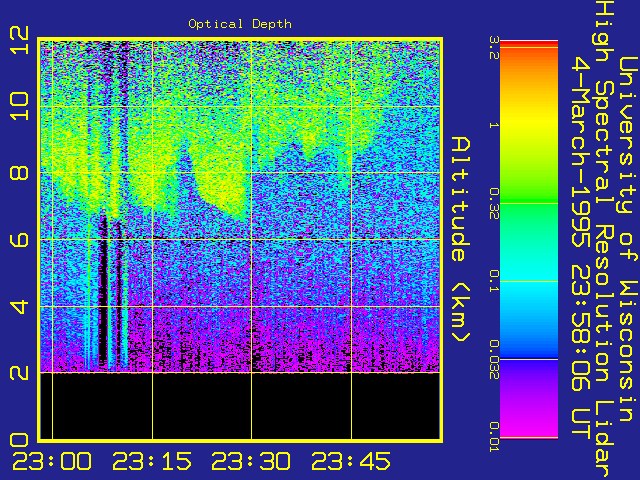The height and width of the screenshot is (480, 640).
Task: Click the black no-data region below 2 km
Action: pos(240,406)
